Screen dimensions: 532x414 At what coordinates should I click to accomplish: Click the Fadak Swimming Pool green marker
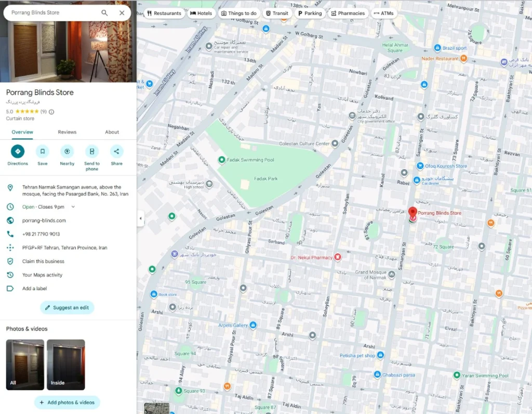(222, 160)
